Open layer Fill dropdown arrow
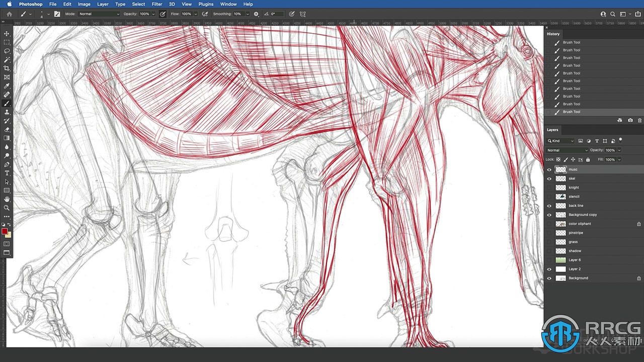Image resolution: width=644 pixels, height=362 pixels. 619,159
